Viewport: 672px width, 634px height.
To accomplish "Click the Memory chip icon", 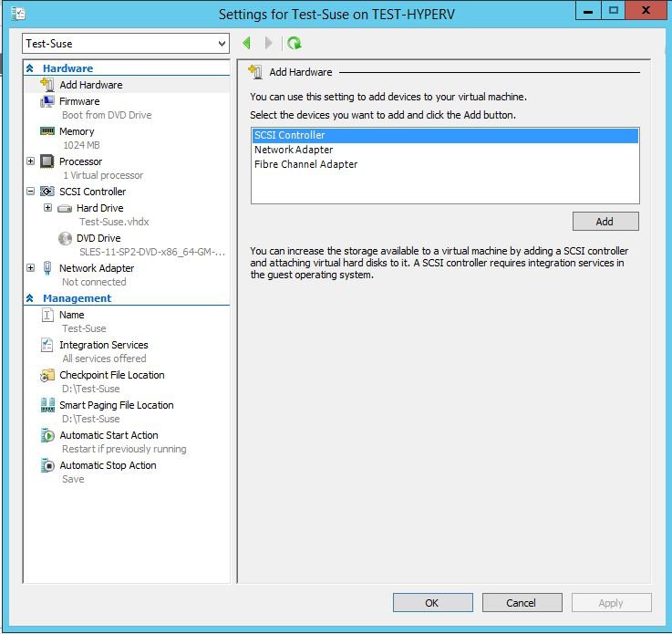I will tap(47, 131).
